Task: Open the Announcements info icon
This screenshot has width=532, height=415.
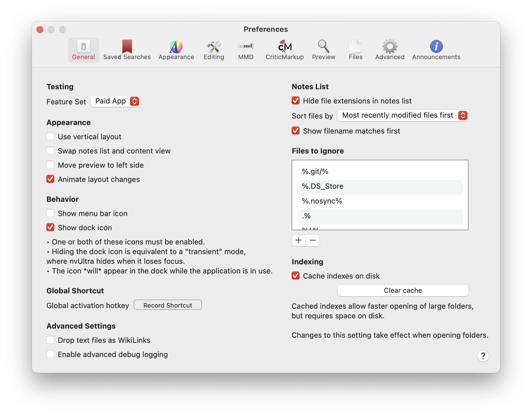Action: [x=436, y=47]
